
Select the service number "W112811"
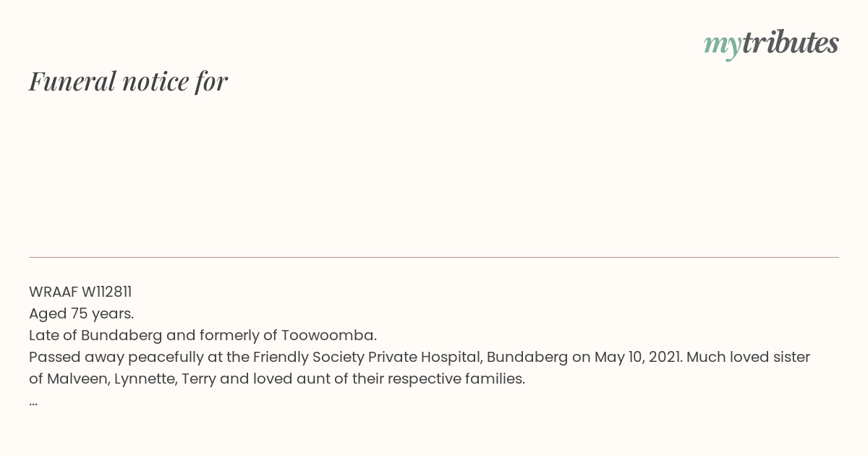[106, 292]
